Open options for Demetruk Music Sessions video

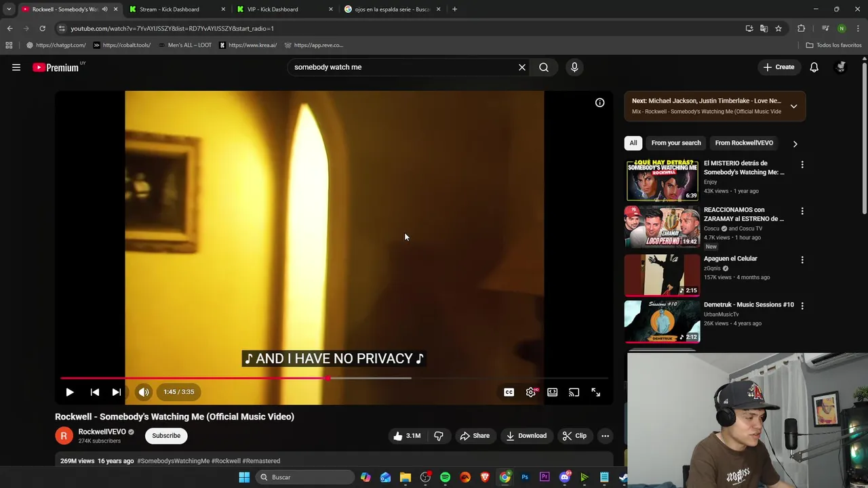tap(802, 306)
